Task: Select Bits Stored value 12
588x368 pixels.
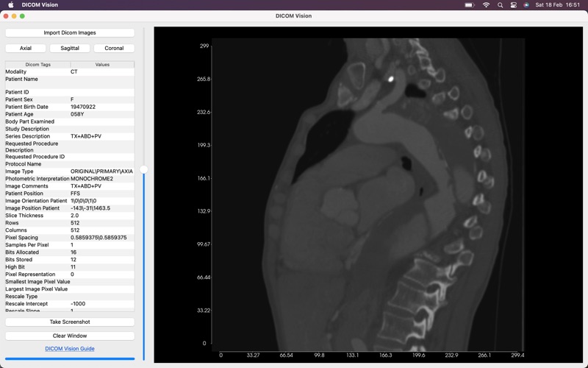Action: click(x=73, y=260)
